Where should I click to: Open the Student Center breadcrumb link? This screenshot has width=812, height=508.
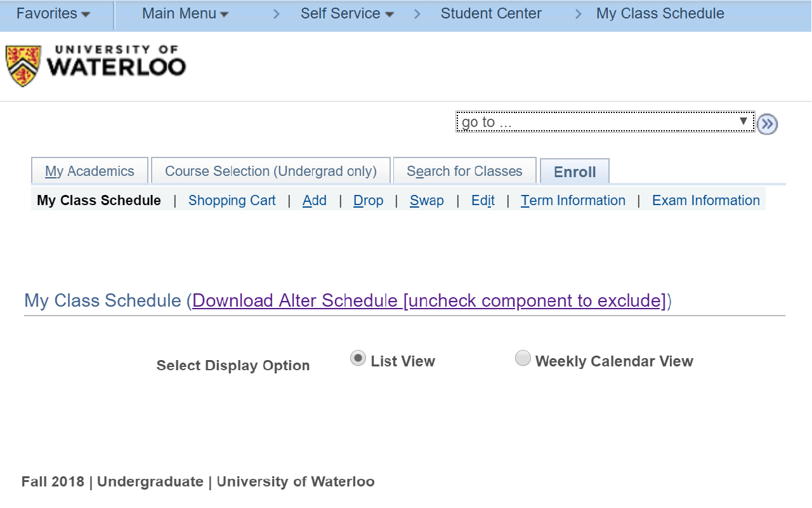[x=491, y=13]
